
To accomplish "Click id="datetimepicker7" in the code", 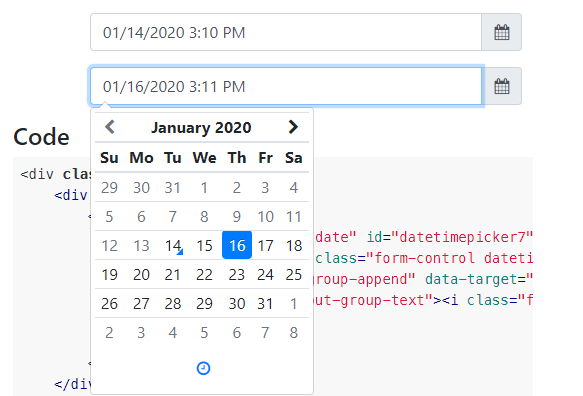I will [x=450, y=237].
